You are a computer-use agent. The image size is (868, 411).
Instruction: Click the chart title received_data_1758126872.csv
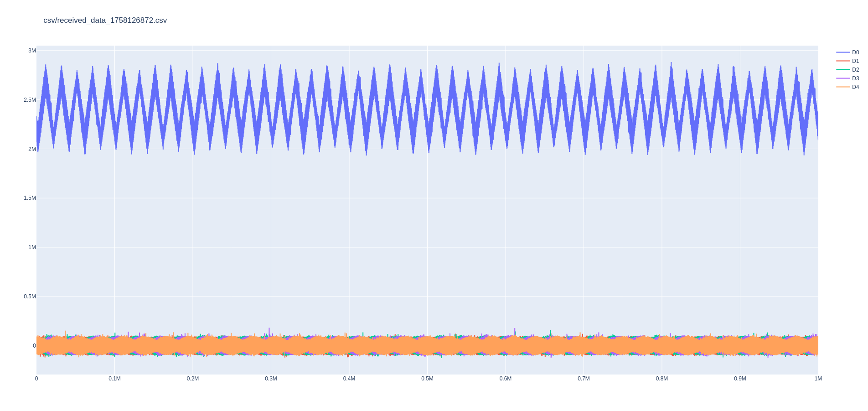[105, 21]
